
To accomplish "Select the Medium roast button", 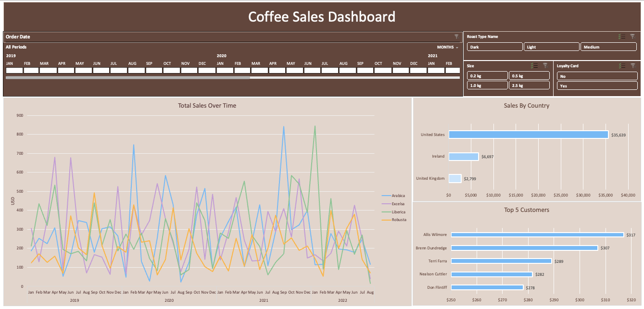I will [x=608, y=47].
